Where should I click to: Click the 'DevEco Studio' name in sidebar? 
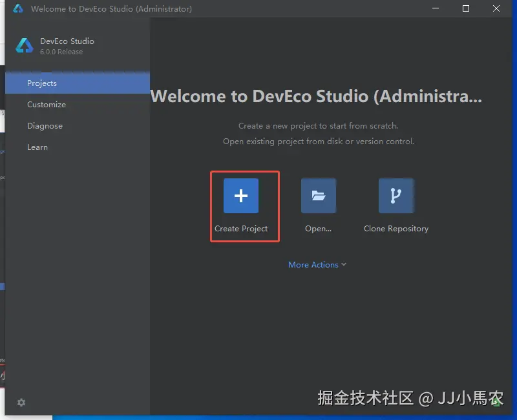click(67, 41)
